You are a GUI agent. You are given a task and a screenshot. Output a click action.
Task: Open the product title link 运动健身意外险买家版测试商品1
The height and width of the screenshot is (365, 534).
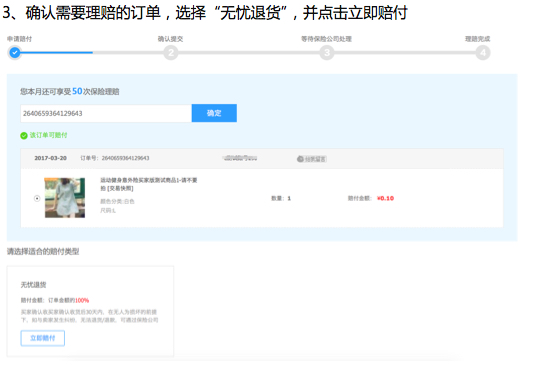[x=148, y=184]
